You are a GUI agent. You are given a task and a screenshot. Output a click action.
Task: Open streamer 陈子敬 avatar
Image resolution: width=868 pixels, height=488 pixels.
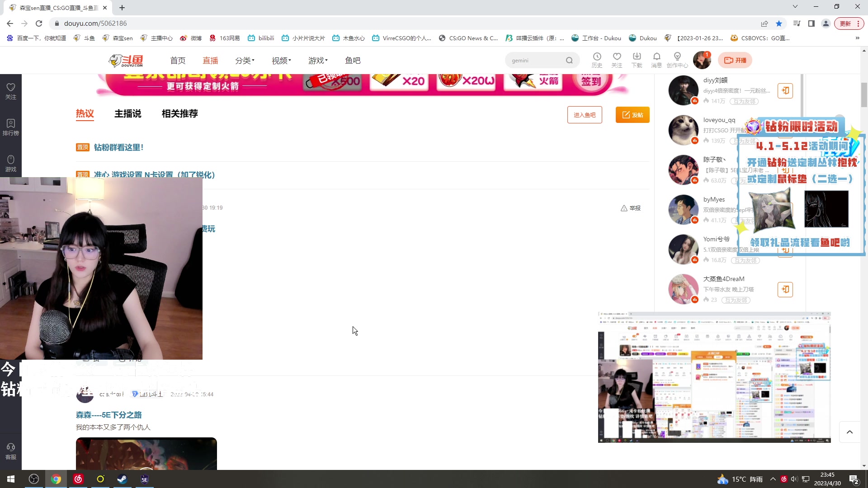point(683,170)
